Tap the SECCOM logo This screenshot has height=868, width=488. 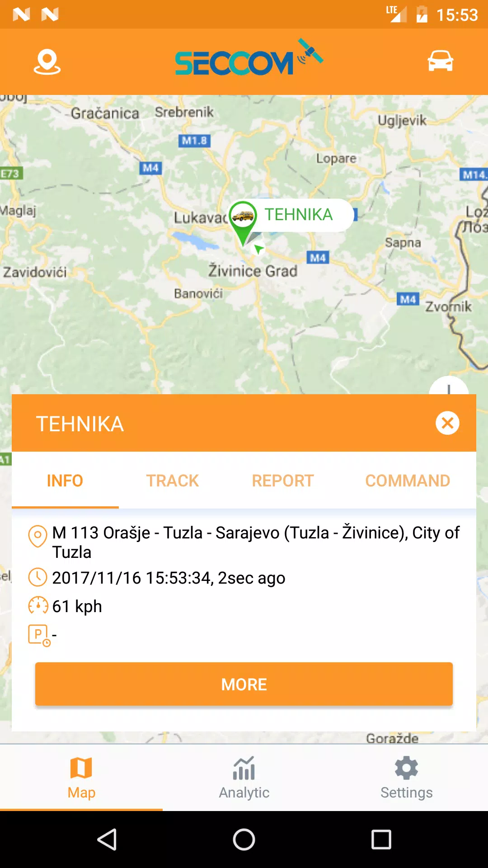pyautogui.click(x=249, y=57)
